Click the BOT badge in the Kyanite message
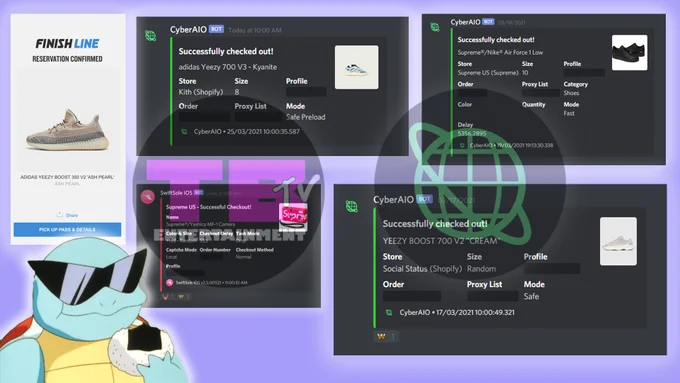 [x=216, y=29]
